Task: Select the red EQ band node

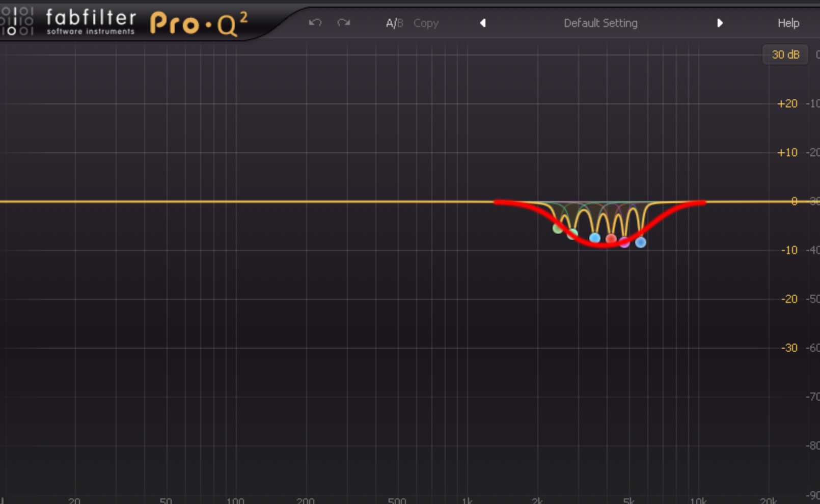Action: point(611,238)
